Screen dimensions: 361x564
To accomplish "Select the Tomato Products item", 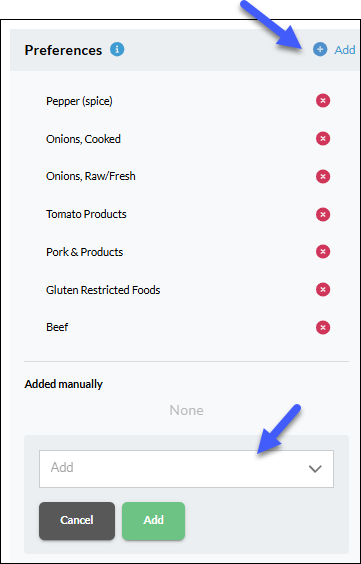I will point(86,214).
